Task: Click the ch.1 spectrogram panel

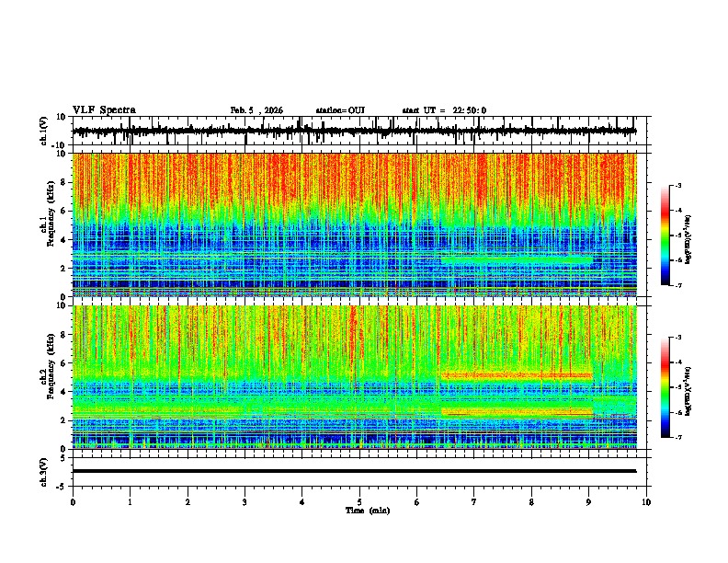Action: [x=354, y=224]
